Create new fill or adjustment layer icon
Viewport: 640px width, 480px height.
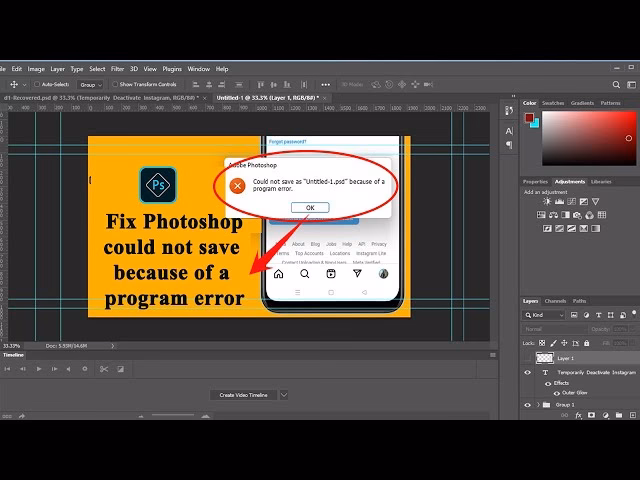point(605,415)
